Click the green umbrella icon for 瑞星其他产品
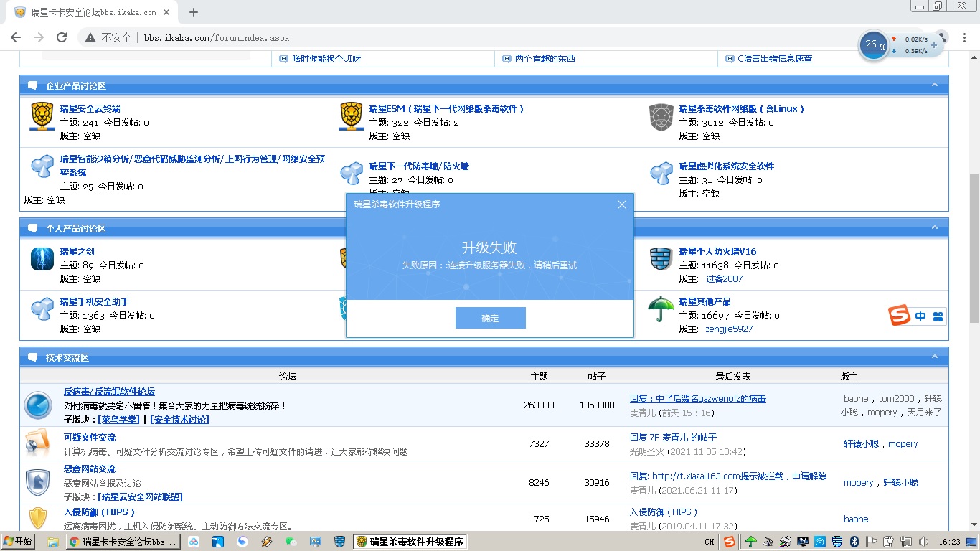Image resolution: width=980 pixels, height=551 pixels. [661, 309]
